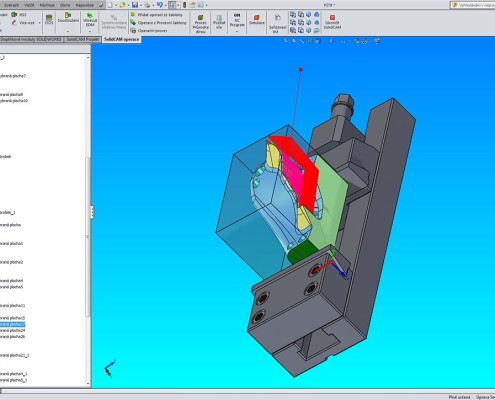
Task: Expand the Vtirout EDM dropdown arrow
Action: [90, 31]
